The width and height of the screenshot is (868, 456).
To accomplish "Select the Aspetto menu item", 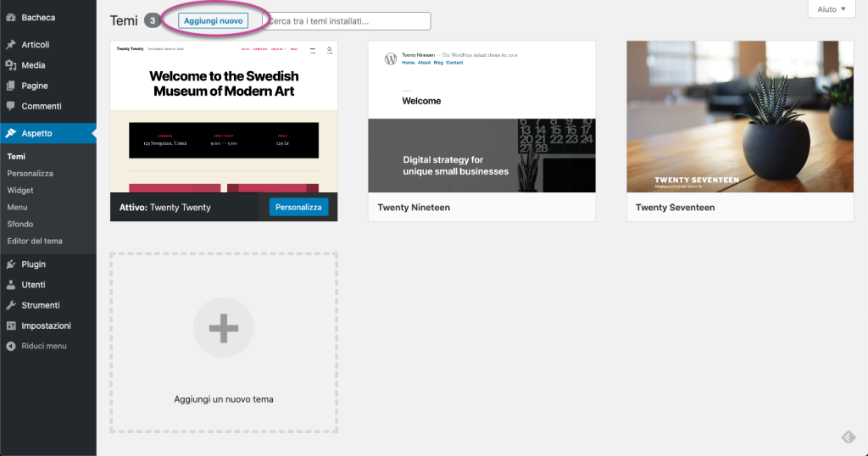I will [48, 133].
